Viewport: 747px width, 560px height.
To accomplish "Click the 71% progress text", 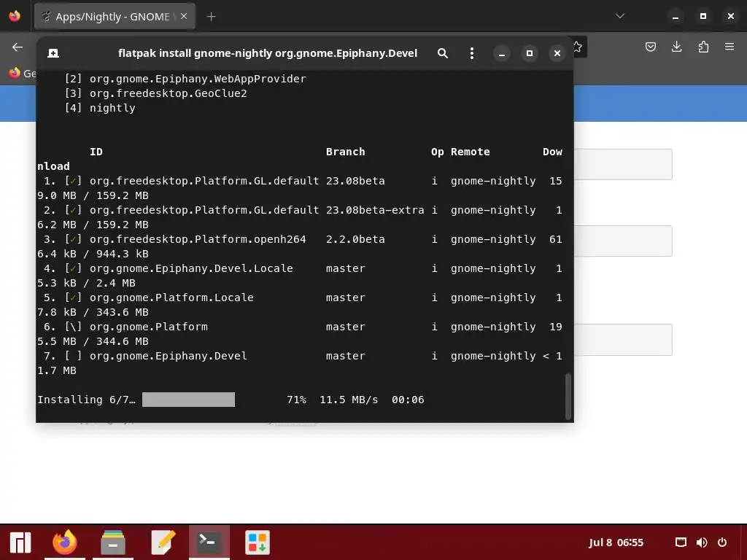I will [296, 400].
